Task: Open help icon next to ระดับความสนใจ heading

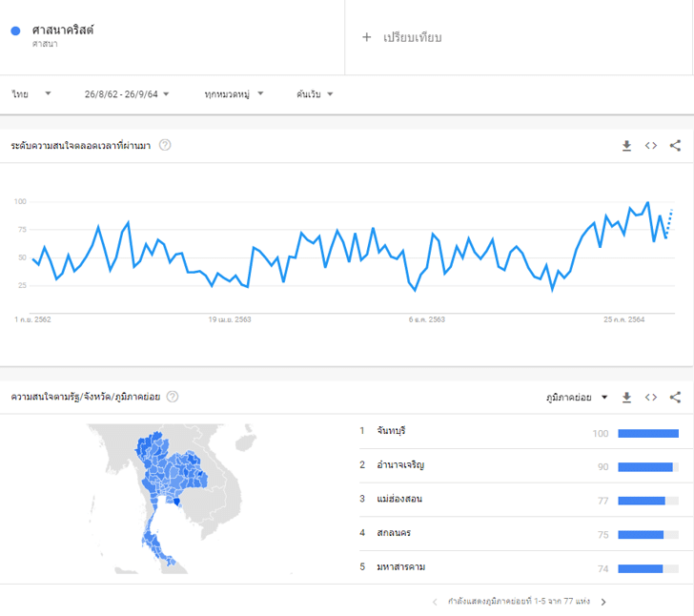Action: click(x=165, y=145)
